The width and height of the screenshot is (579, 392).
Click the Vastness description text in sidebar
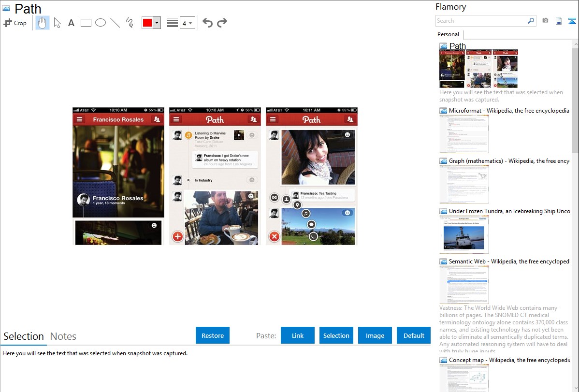click(504, 330)
